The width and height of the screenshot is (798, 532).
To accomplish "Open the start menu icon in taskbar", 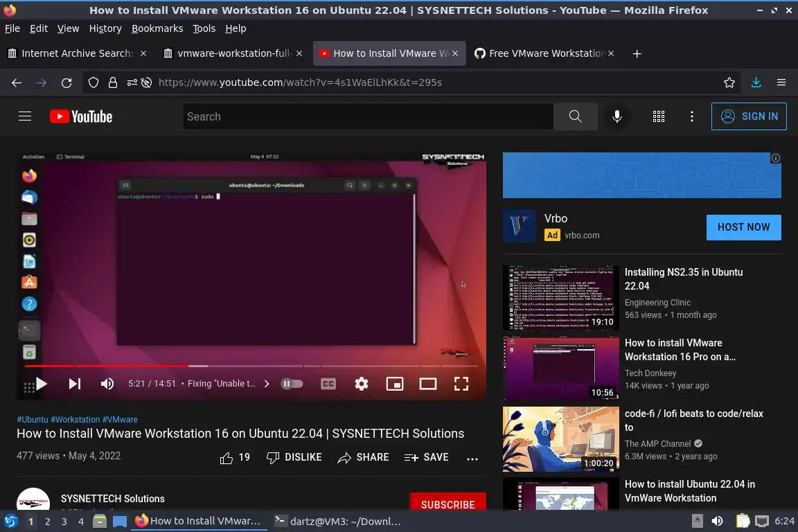I will point(10,521).
